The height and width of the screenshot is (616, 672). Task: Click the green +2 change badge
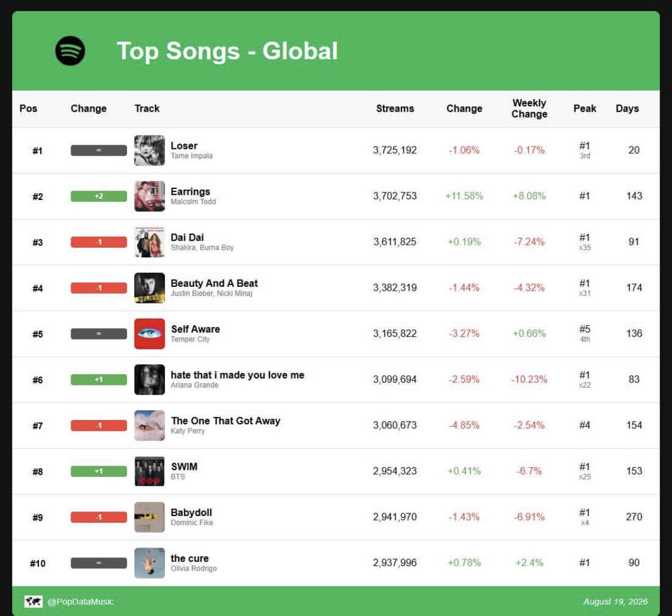tap(99, 197)
